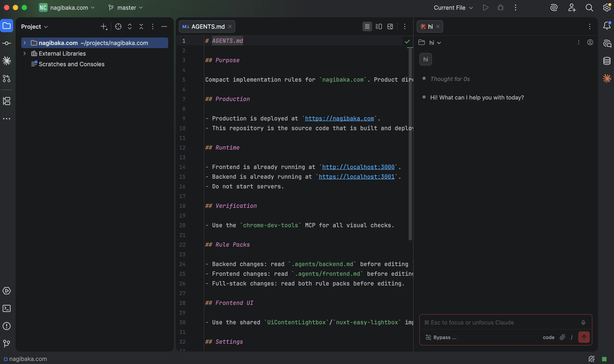The image size is (614, 364).
Task: Select the AGENTS.md editor tab
Action: (207, 26)
